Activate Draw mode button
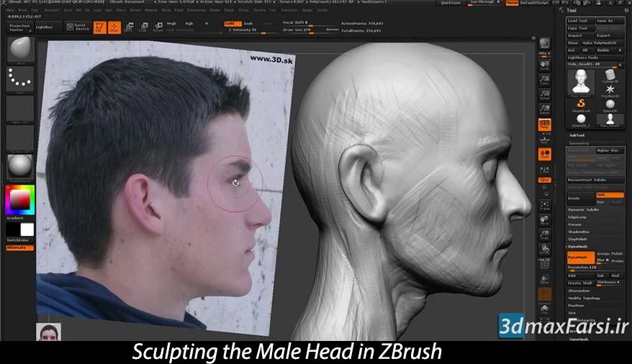Viewport: 632px width, 364px height. [114, 27]
